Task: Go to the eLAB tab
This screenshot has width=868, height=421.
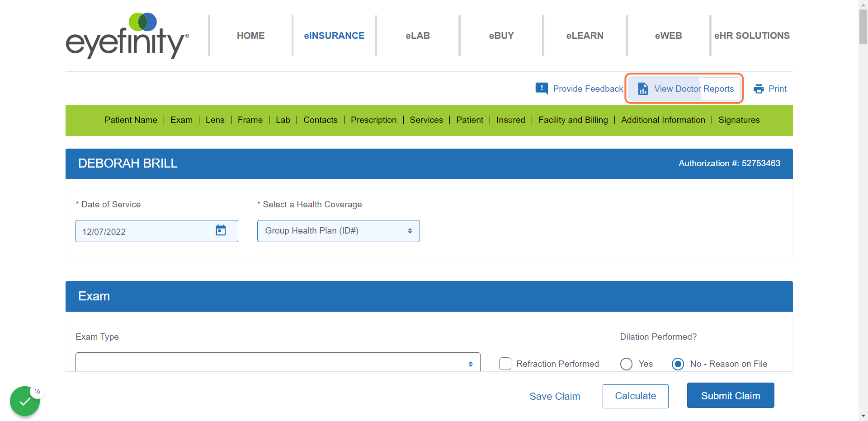Action: (418, 36)
